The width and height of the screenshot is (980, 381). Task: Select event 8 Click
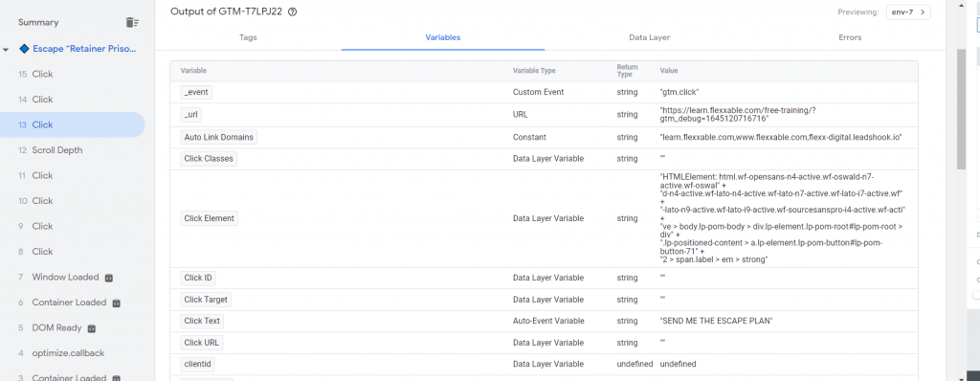tap(73, 252)
